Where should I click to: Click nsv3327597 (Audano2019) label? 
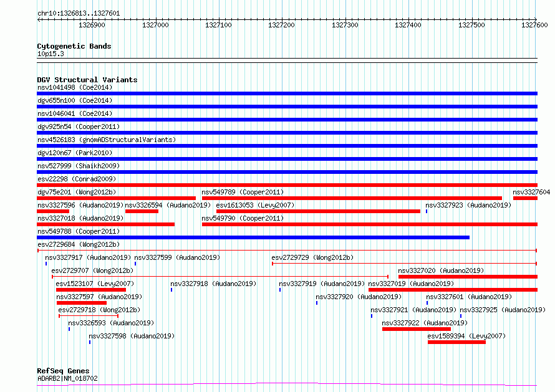coord(99,297)
